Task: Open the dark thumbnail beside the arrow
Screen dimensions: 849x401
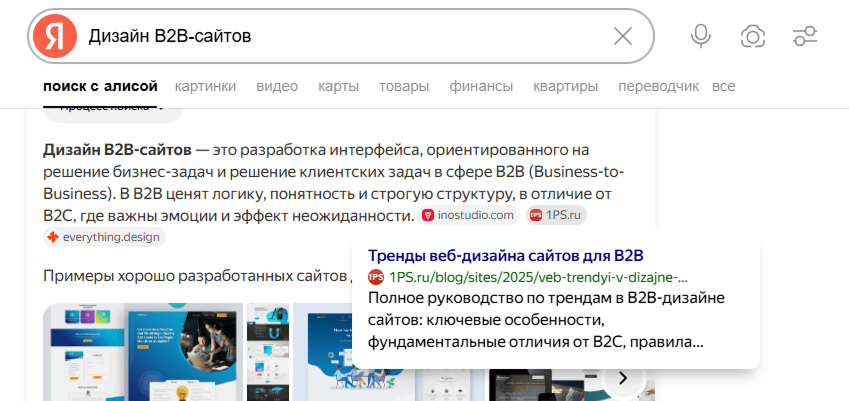Action: [541, 385]
